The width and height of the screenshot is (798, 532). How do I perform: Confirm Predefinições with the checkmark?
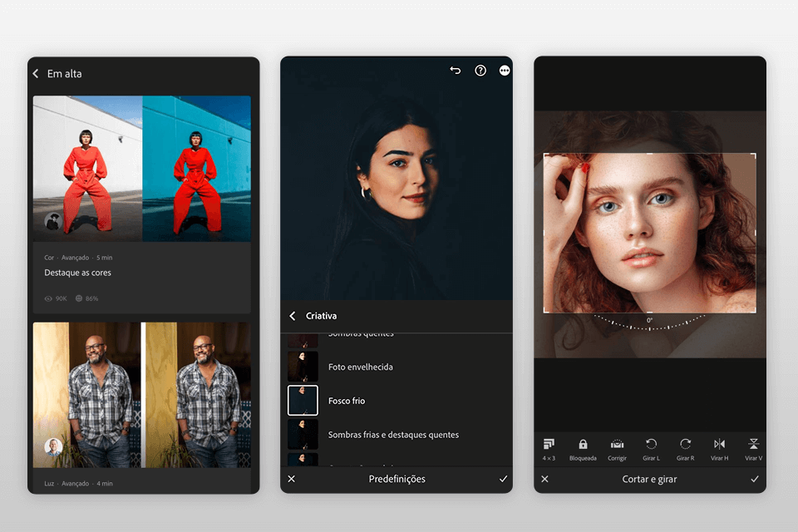[x=504, y=479]
